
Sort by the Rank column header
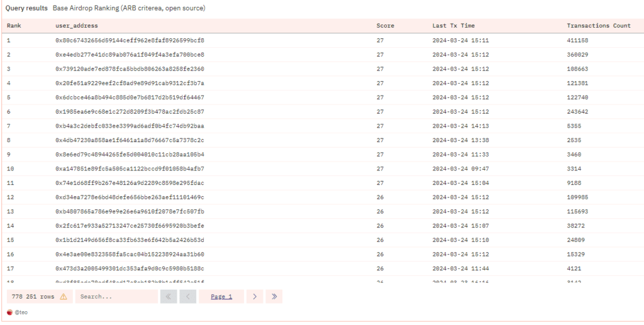click(x=14, y=26)
